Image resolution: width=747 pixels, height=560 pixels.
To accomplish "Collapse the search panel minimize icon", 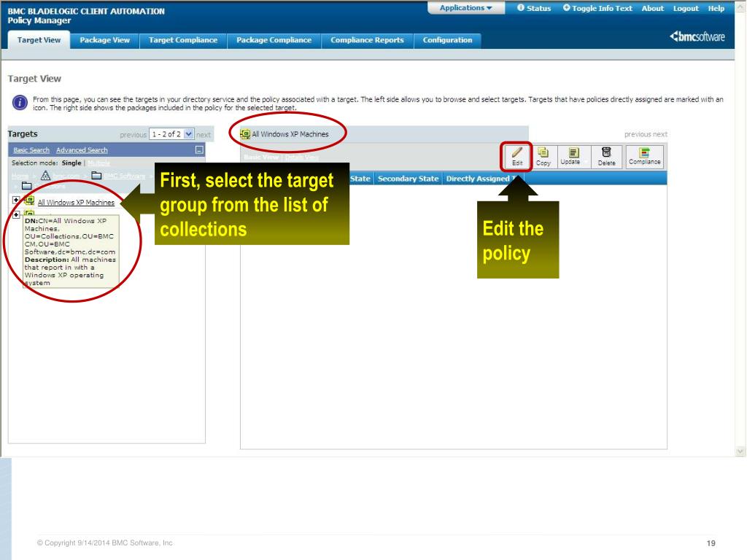I will (199, 150).
